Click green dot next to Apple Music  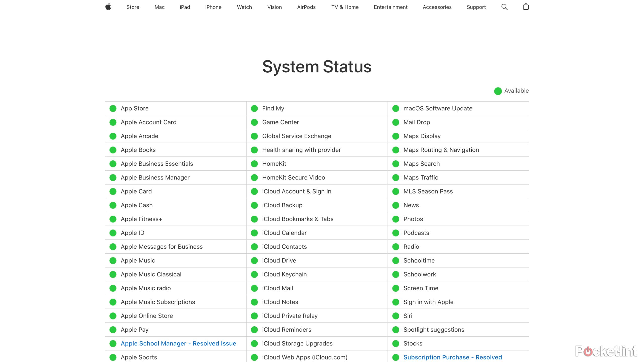113,260
